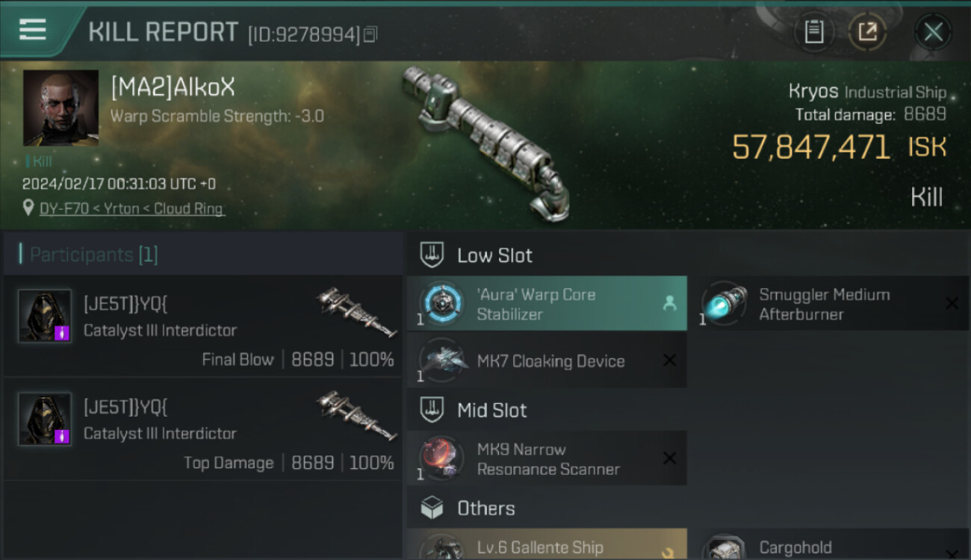This screenshot has width=971, height=560.
Task: Open the clipboard notes icon
Action: coord(813,31)
